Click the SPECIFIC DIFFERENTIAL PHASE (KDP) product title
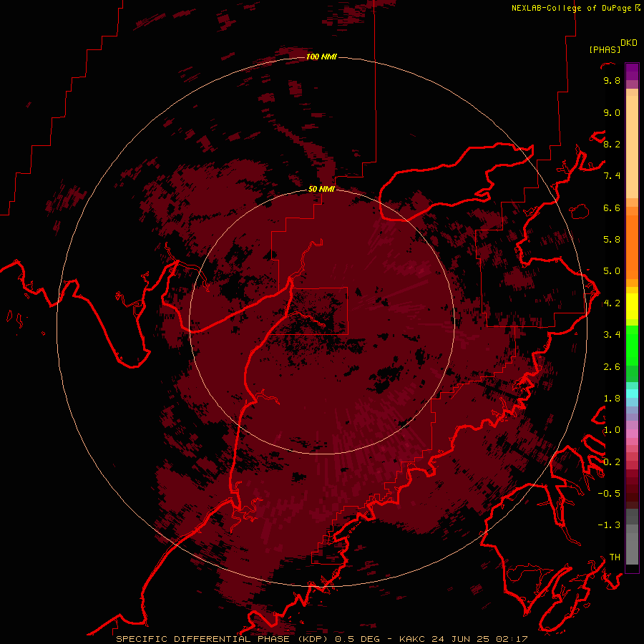 (222, 639)
